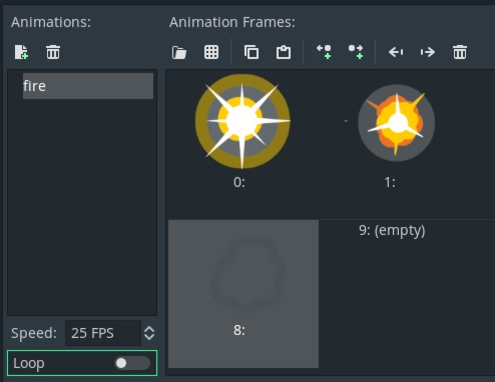Toggle the Loop switch

(x=132, y=363)
